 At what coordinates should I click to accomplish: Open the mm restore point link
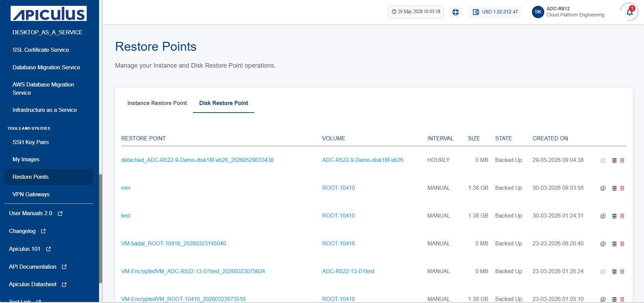click(x=126, y=188)
